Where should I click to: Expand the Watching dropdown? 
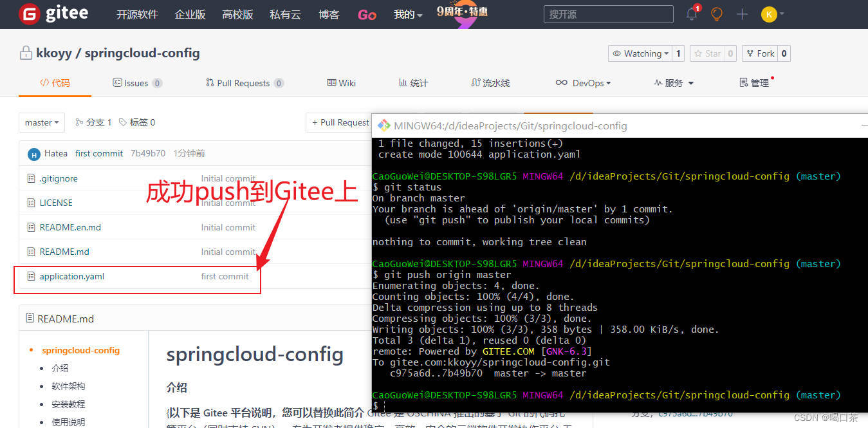640,53
